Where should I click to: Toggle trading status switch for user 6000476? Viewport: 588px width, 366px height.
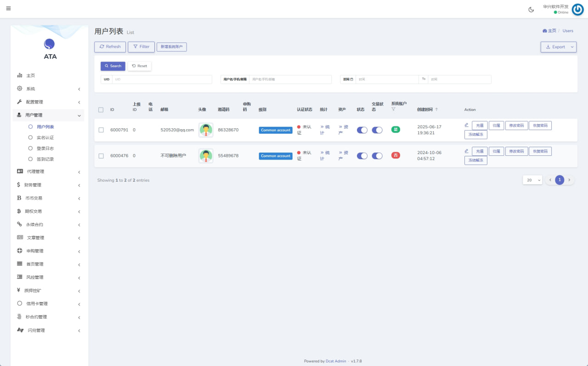(377, 156)
